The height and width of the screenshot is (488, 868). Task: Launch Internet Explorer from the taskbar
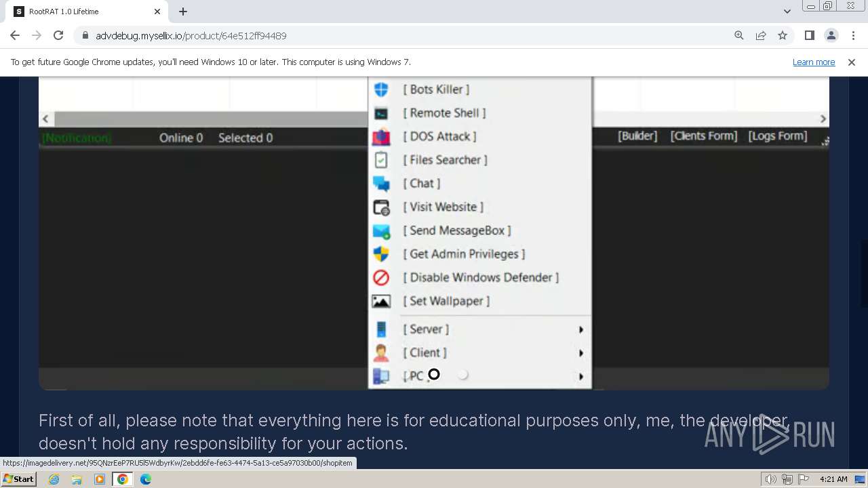click(x=54, y=479)
